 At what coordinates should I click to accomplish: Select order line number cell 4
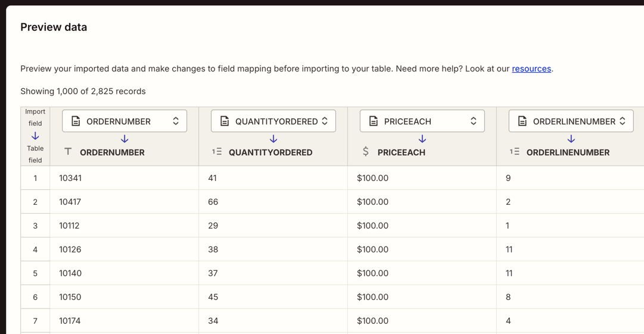coord(571,321)
